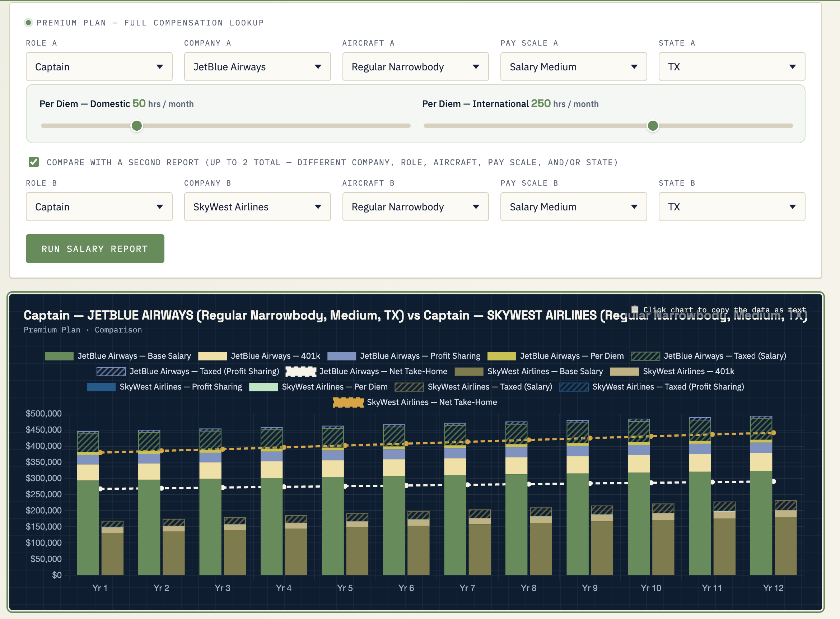Open the Role B dropdown

pyautogui.click(x=99, y=207)
